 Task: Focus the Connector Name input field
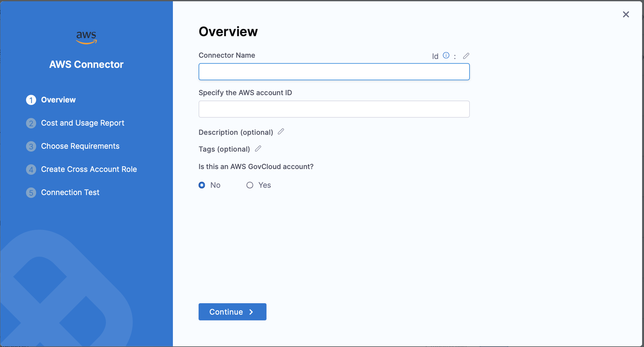pos(334,72)
